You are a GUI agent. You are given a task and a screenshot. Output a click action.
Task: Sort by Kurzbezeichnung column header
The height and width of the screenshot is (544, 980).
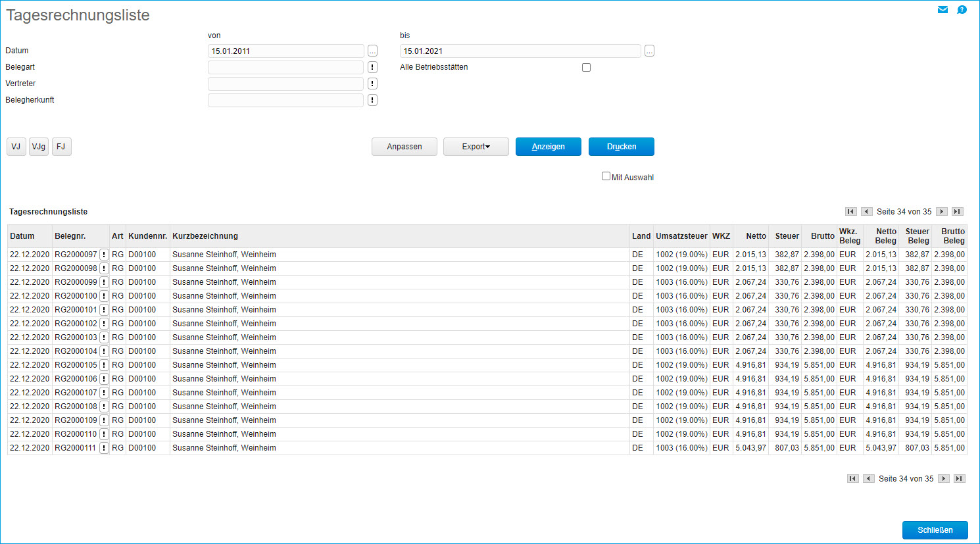(x=205, y=236)
